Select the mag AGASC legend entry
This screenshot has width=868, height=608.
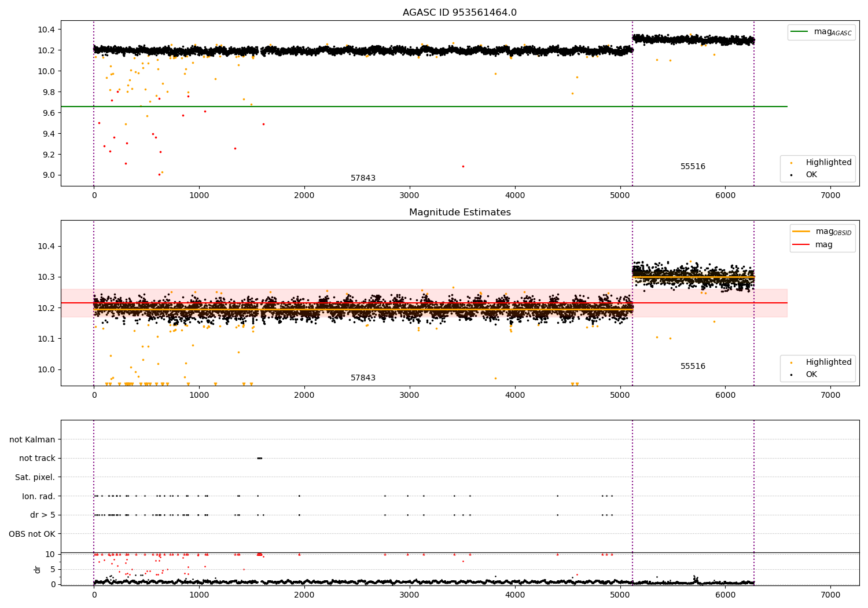coord(821,32)
